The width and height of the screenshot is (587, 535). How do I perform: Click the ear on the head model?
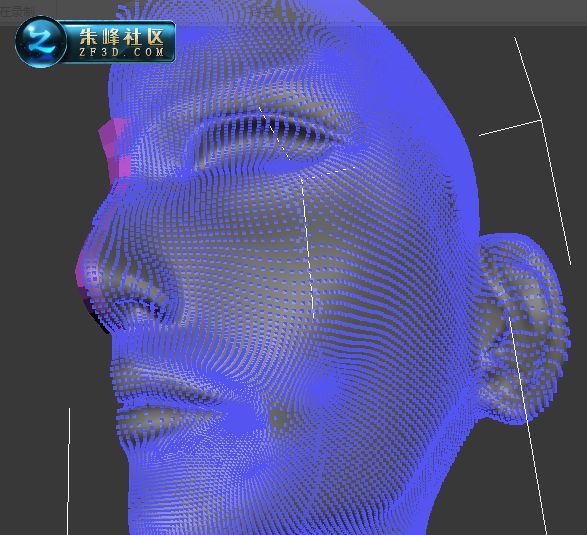(x=524, y=329)
